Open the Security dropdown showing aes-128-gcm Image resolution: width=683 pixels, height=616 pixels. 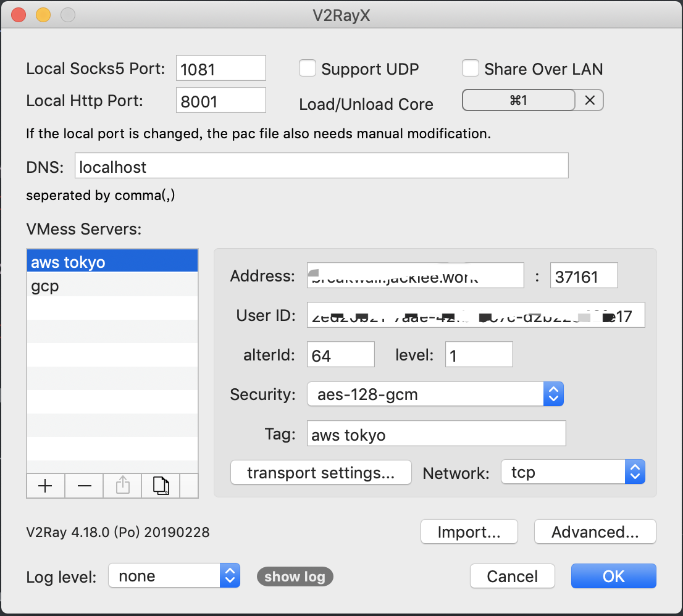(435, 394)
